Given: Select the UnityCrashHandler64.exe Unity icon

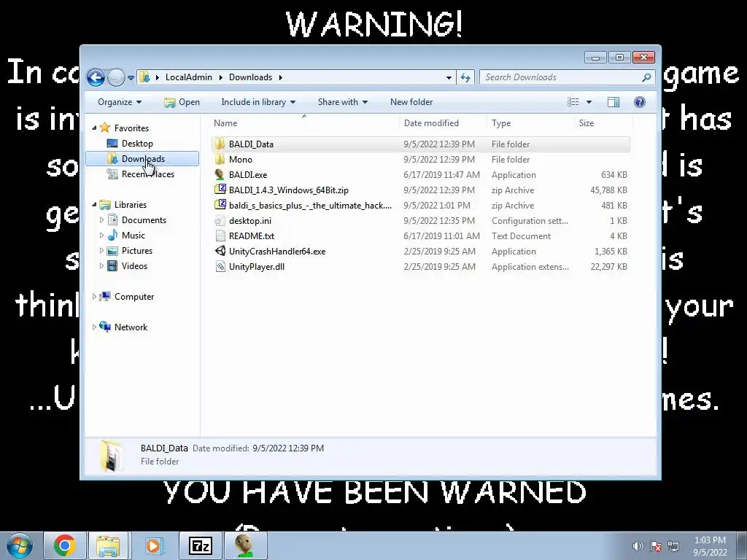Looking at the screenshot, I should [220, 251].
